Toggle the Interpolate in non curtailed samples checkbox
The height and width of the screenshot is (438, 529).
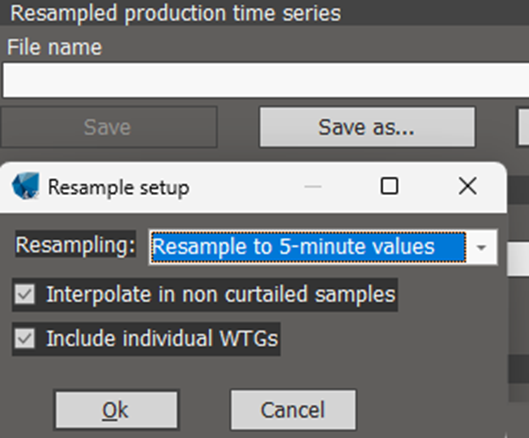[x=25, y=294]
